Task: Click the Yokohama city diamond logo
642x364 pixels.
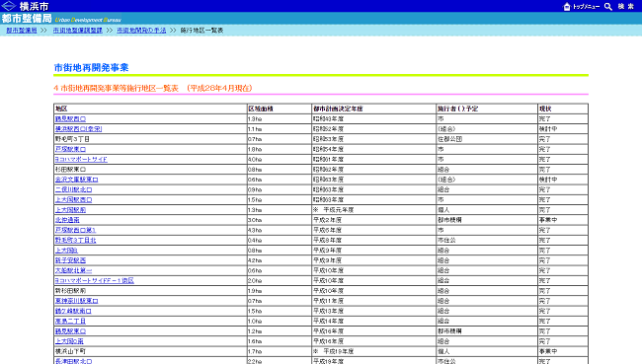Action: tap(9, 6)
